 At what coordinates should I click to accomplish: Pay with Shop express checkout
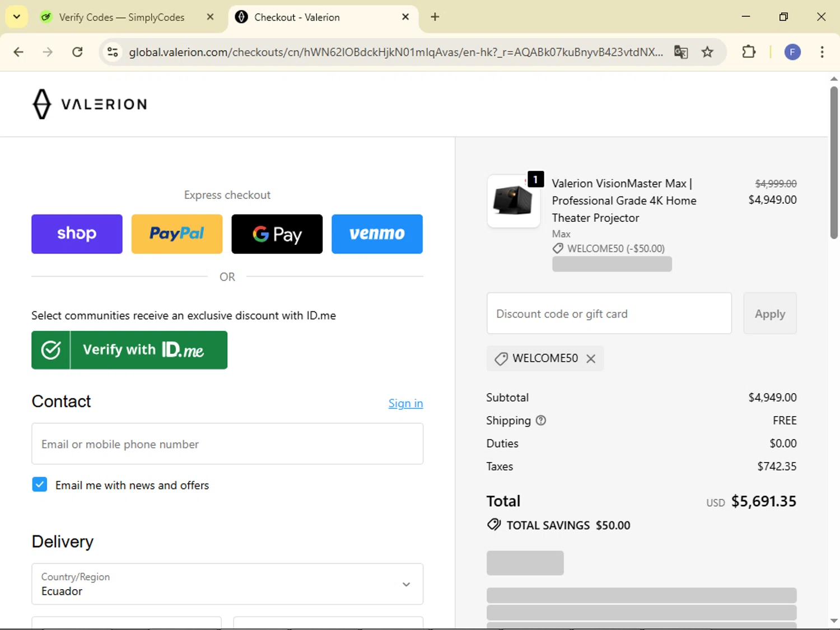(77, 234)
